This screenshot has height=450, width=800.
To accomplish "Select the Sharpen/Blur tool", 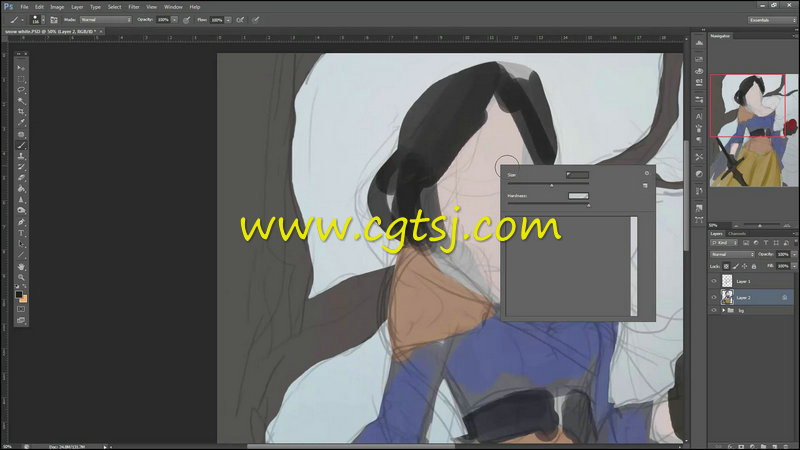I will (21, 200).
